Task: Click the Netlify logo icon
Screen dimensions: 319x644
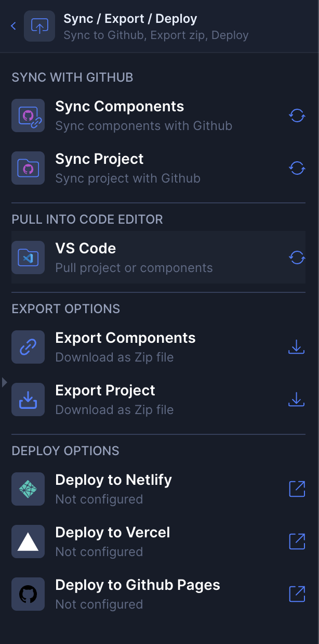Action: [x=28, y=489]
